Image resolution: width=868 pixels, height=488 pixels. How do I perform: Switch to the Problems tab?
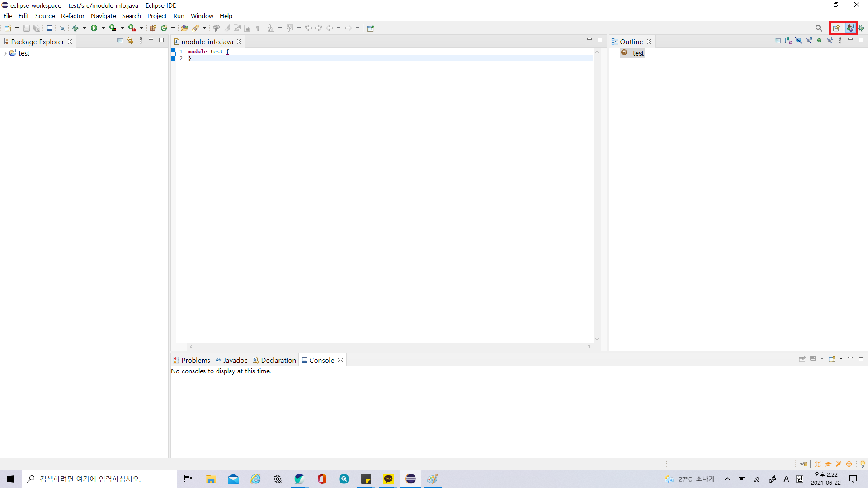coord(191,360)
